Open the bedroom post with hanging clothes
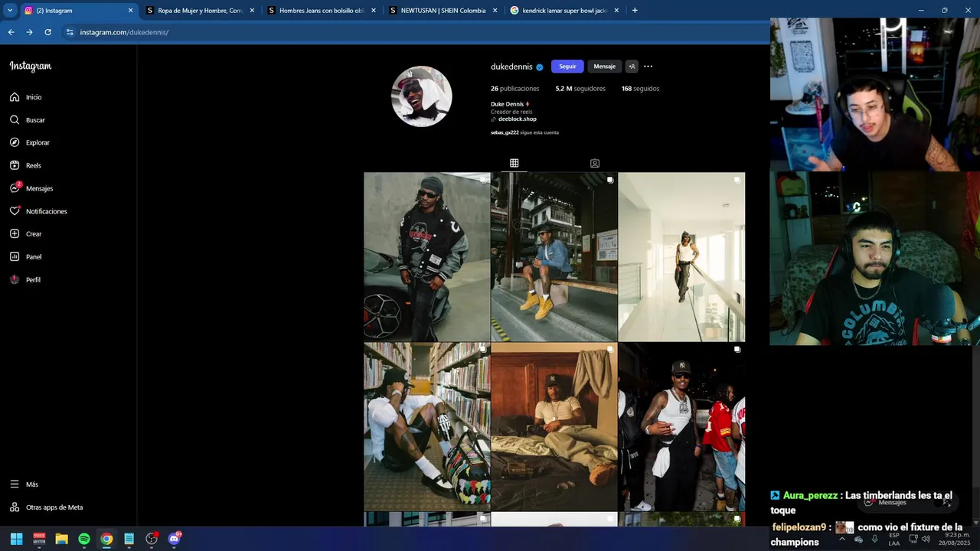The width and height of the screenshot is (980, 551). pyautogui.click(x=554, y=426)
